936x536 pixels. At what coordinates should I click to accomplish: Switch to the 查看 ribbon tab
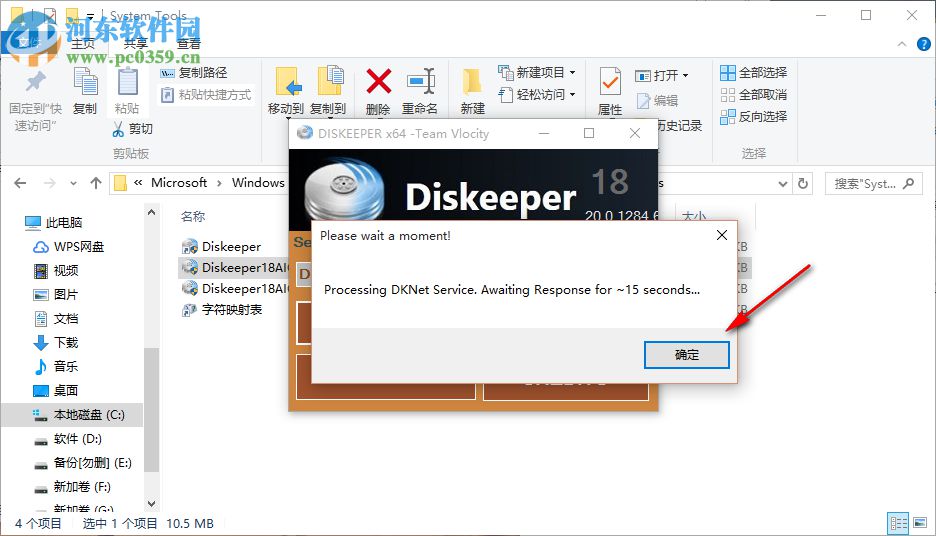189,43
